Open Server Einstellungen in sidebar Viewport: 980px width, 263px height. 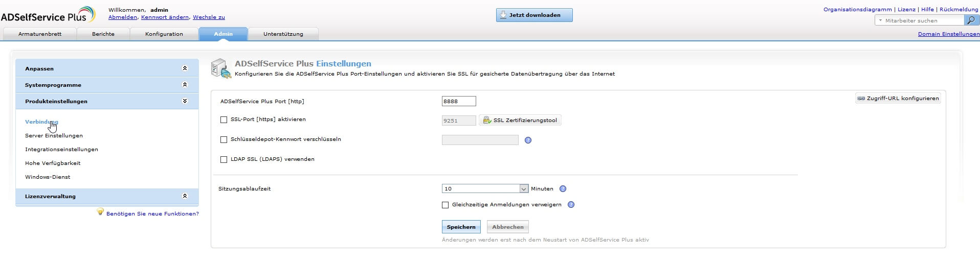coord(54,135)
